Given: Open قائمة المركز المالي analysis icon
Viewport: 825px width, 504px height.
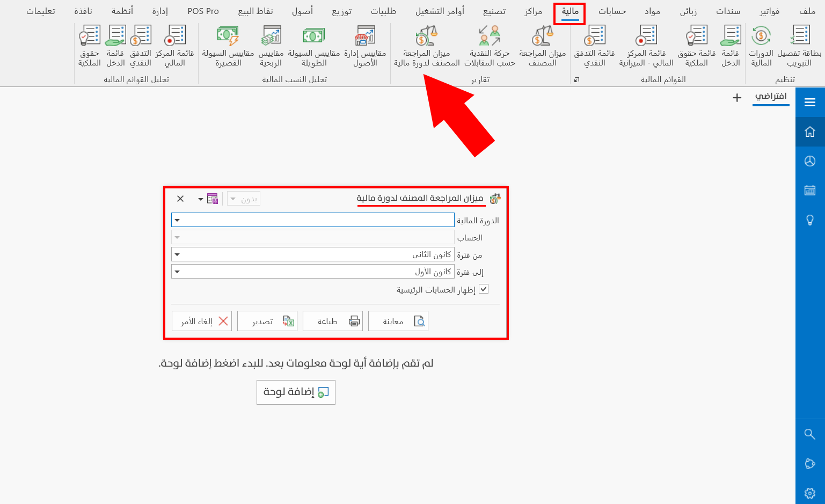Looking at the screenshot, I should click(174, 47).
